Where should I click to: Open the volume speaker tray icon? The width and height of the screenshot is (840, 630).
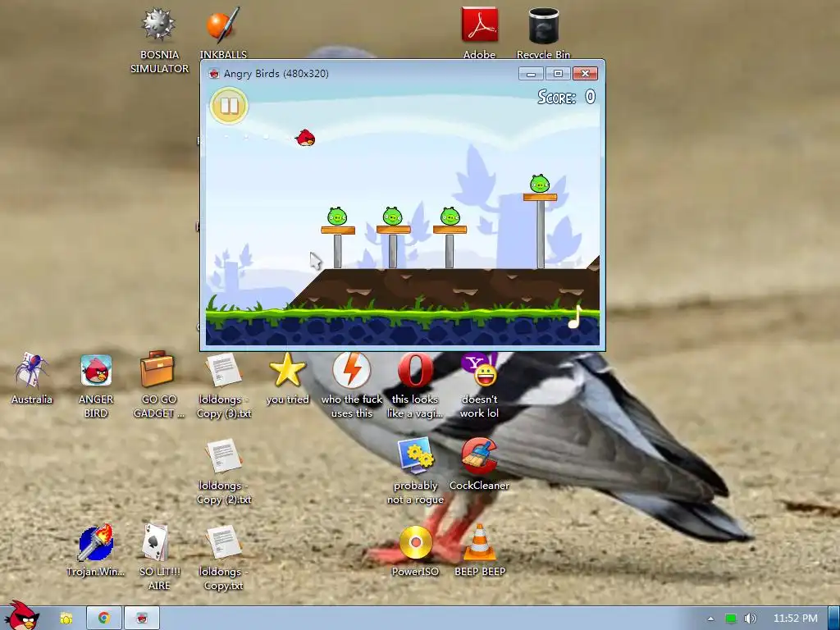(750, 619)
